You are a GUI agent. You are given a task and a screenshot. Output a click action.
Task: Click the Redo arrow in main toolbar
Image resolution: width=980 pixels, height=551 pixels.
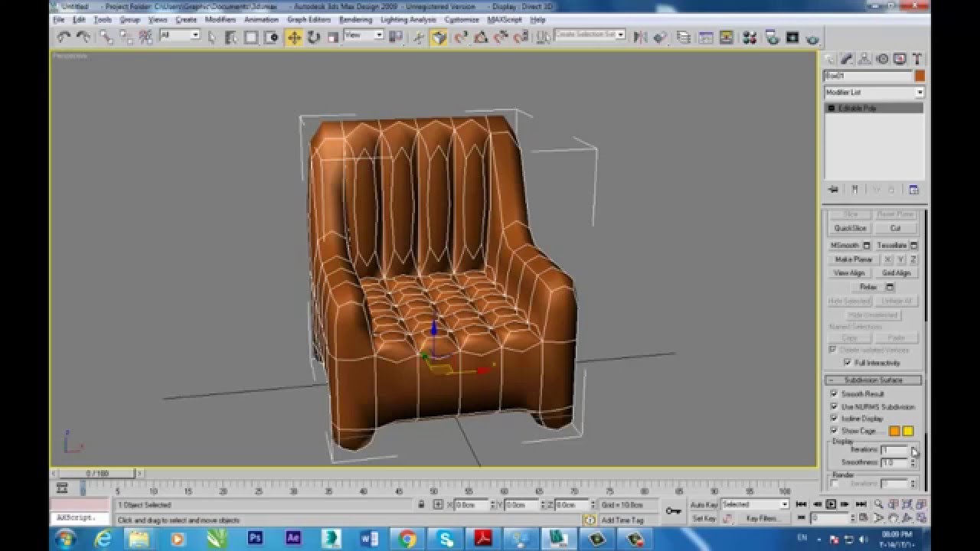83,37
